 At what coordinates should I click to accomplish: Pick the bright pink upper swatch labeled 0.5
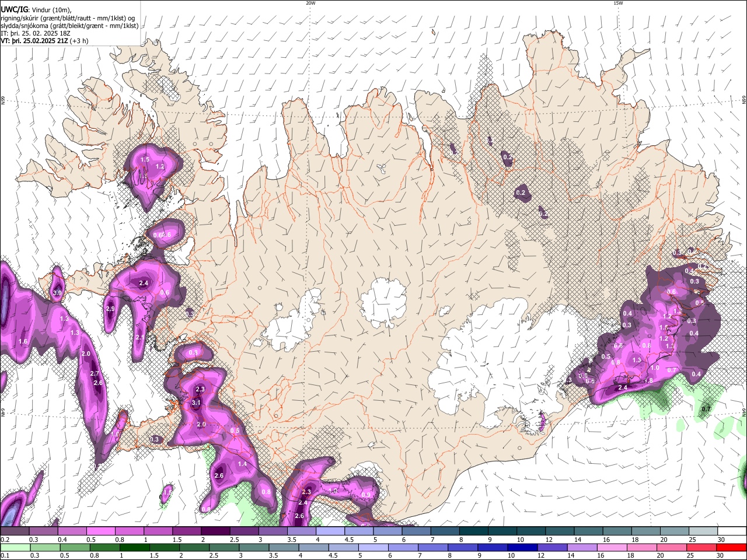tap(100, 531)
